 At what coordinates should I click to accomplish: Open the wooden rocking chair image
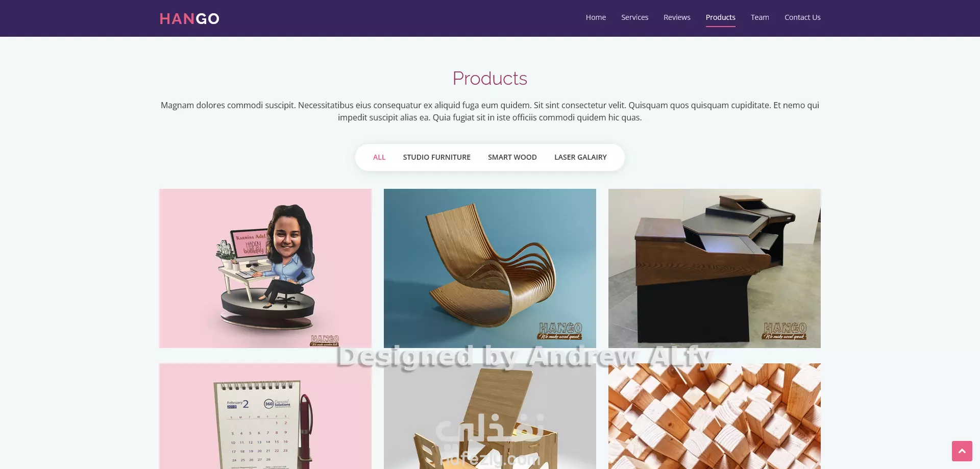tap(490, 268)
